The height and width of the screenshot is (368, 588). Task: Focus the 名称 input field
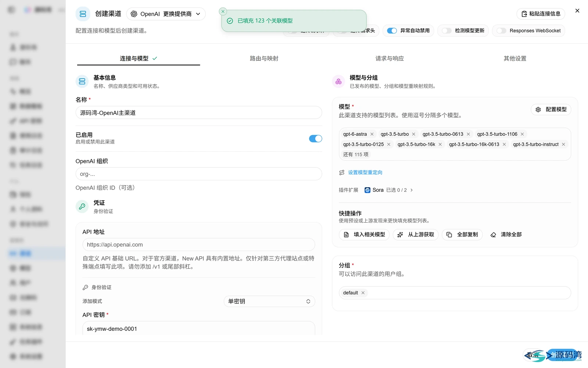pos(199,113)
